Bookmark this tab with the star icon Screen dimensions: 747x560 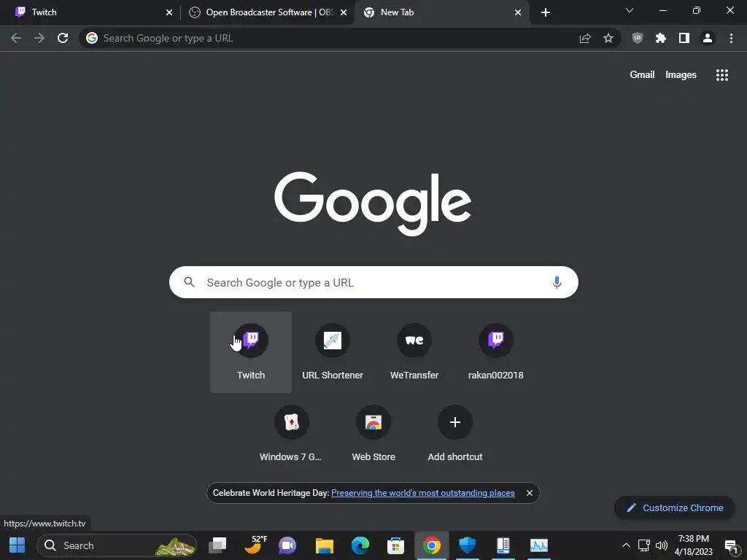pyautogui.click(x=608, y=38)
